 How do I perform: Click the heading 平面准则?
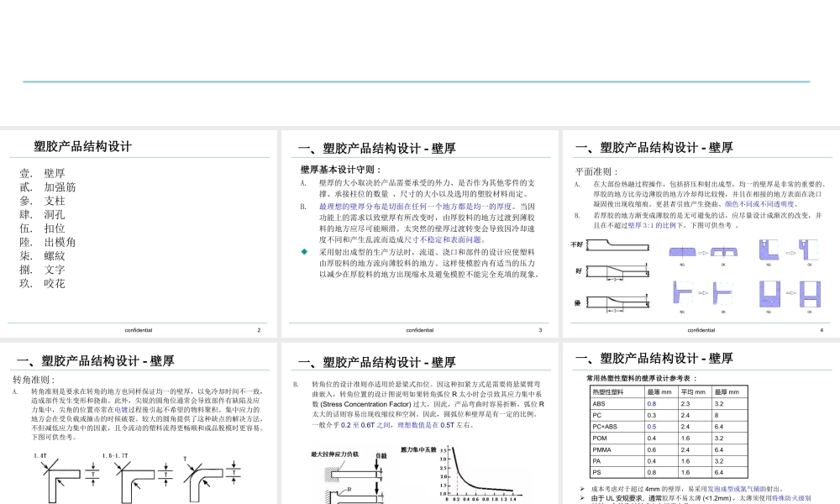(596, 172)
